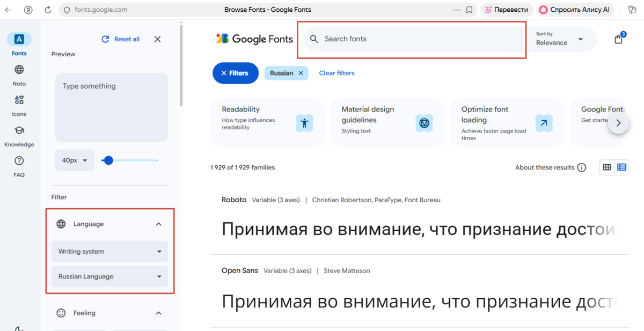644x331 pixels.
Task: Open the Russian Language dropdown
Action: point(110,276)
